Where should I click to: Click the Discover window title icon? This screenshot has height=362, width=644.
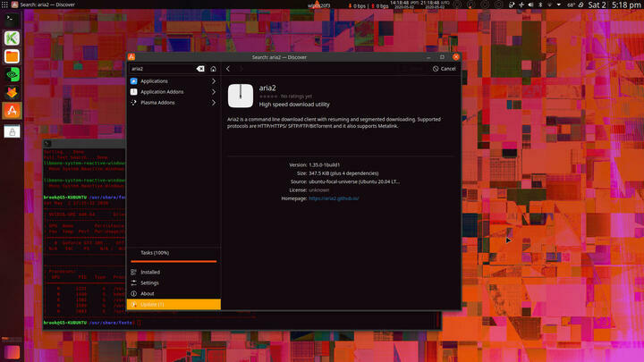click(x=131, y=57)
